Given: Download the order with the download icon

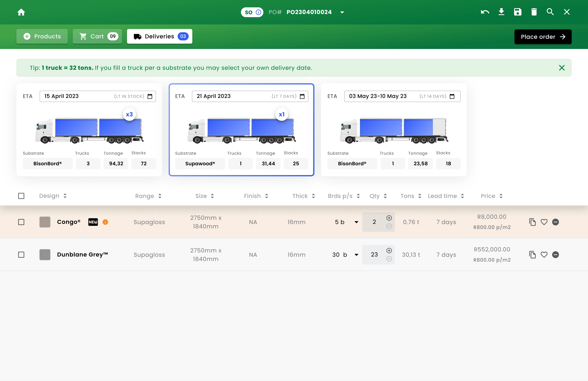Looking at the screenshot, I should coord(501,12).
